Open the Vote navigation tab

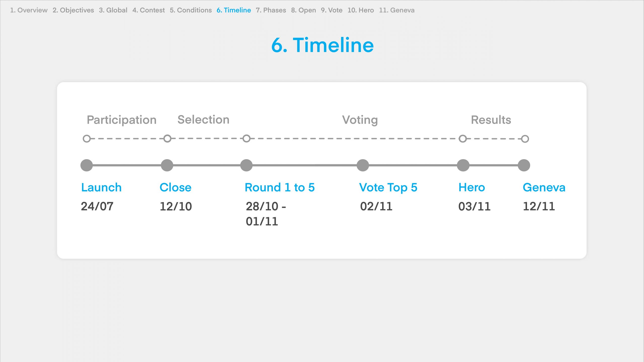click(x=332, y=10)
